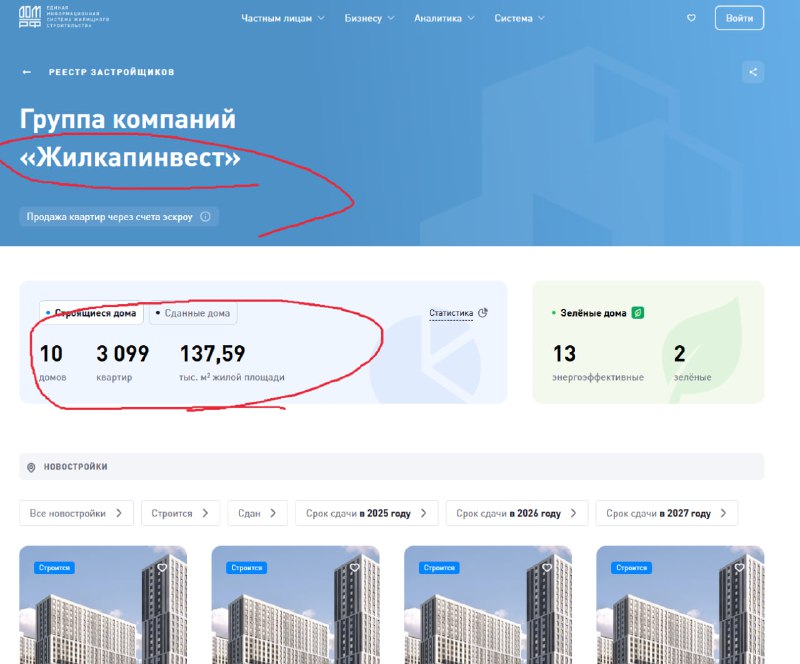Click the Зелёные дома heading
The width and height of the screenshot is (800, 664).
[593, 313]
